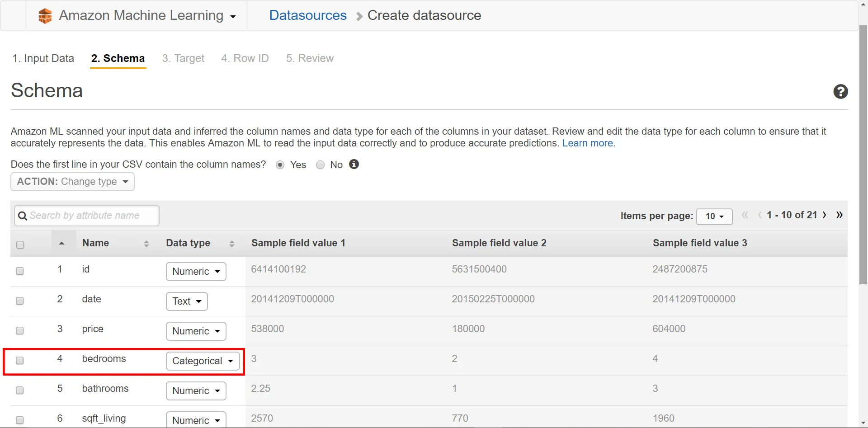Sort by the Name column arrows
Image resolution: width=868 pixels, height=428 pixels.
pos(146,244)
